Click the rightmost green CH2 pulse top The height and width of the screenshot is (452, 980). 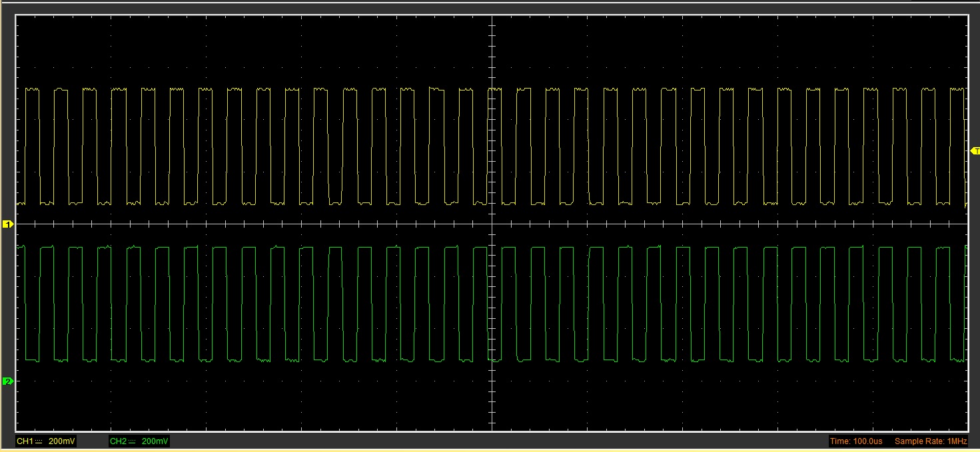pos(943,248)
